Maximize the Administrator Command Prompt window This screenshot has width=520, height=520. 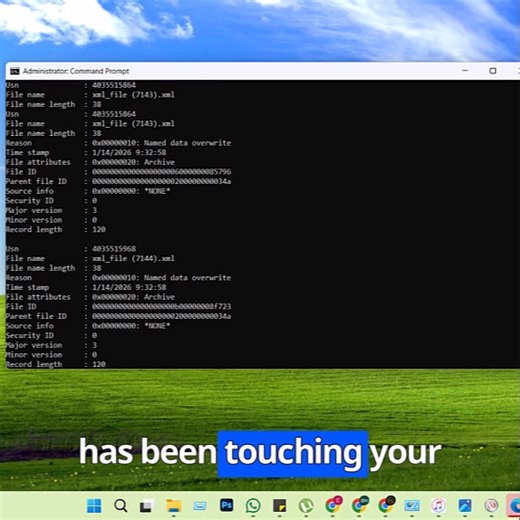(493, 71)
